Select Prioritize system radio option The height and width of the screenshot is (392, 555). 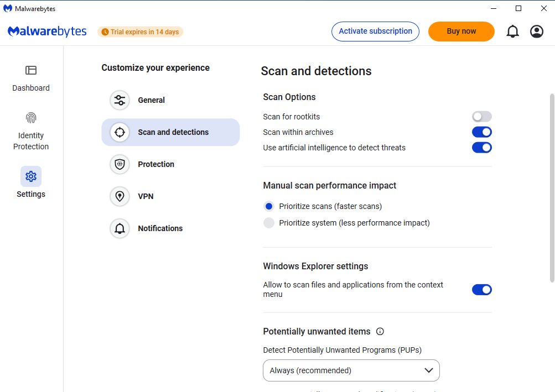point(269,223)
